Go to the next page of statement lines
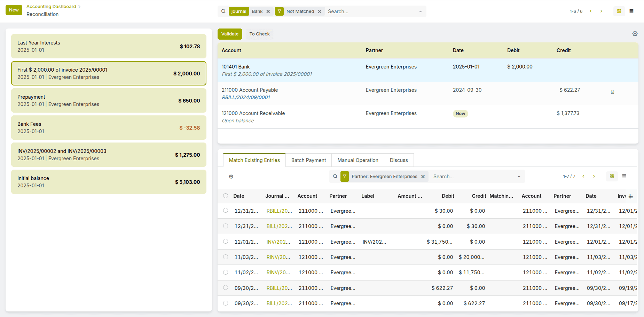Image resolution: width=644 pixels, height=317 pixels. pos(601,11)
